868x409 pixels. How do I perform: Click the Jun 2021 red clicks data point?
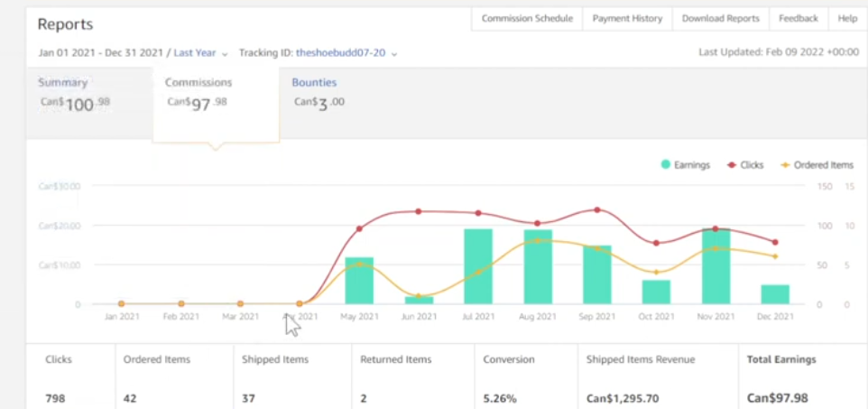[419, 211]
